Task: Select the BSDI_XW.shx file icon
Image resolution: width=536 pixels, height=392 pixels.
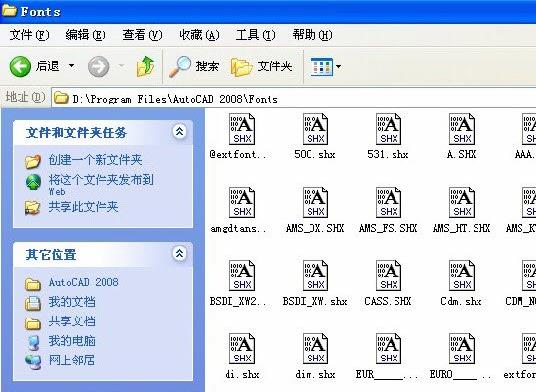Action: (315, 275)
